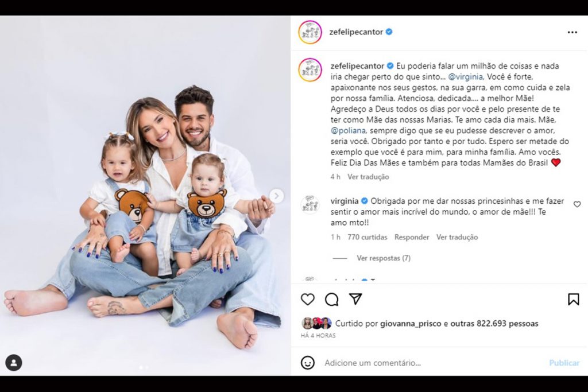The width and height of the screenshot is (588, 392).
Task: Open comments with the speech bubble icon
Action: [x=331, y=300]
